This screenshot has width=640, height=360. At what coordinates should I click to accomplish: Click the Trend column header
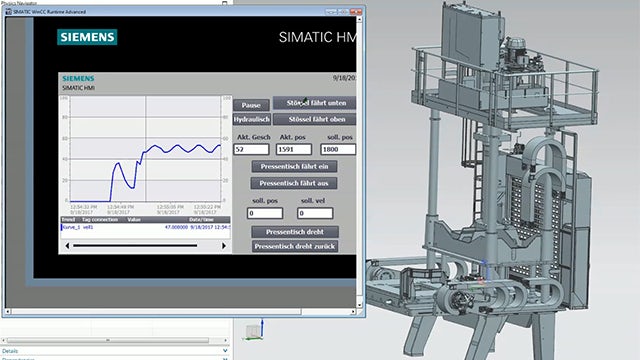(x=69, y=220)
